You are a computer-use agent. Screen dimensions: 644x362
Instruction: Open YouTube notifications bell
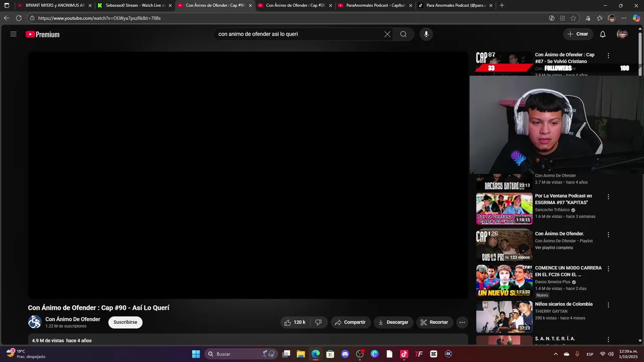click(x=603, y=34)
